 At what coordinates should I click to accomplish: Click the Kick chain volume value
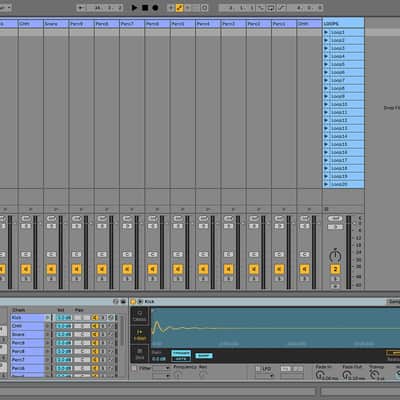pyautogui.click(x=64, y=318)
